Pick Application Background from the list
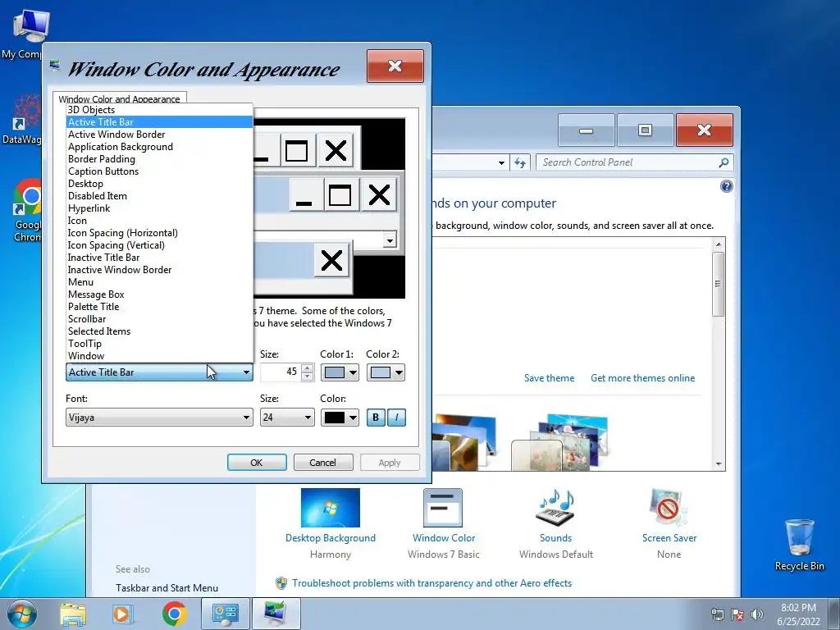840x630 pixels. (x=159, y=147)
